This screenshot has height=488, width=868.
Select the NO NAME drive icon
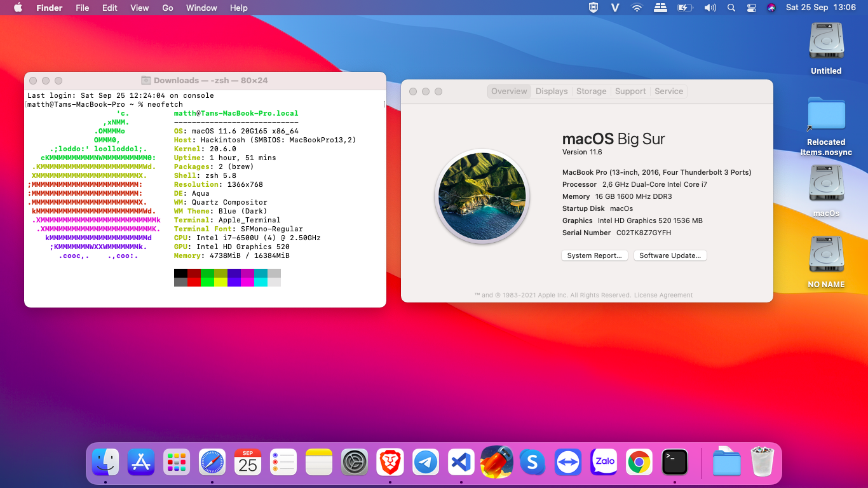pyautogui.click(x=826, y=262)
